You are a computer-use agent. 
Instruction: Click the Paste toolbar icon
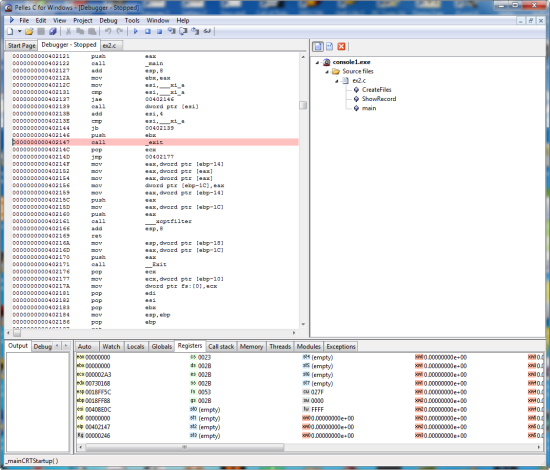92,32
